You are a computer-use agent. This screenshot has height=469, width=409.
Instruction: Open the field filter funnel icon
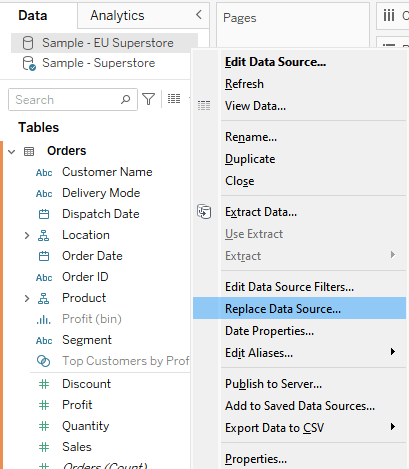click(x=149, y=99)
